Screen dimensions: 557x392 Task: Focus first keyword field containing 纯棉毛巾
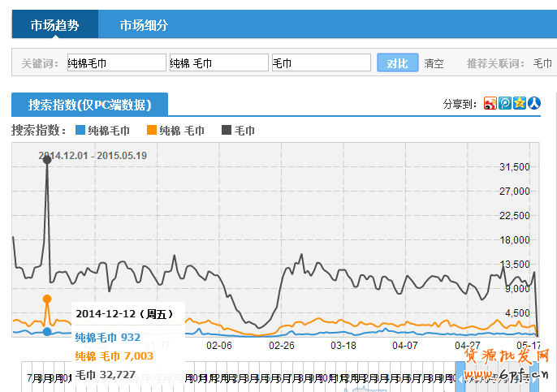pos(115,62)
